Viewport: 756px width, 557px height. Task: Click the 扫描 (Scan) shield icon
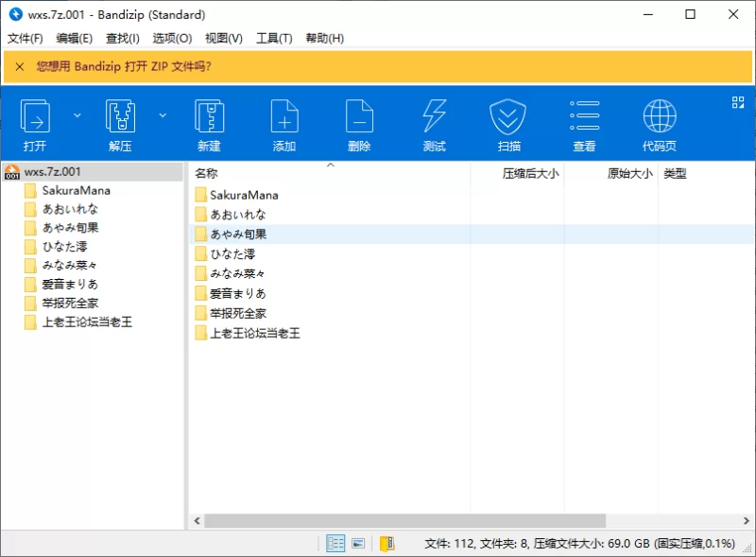click(x=508, y=116)
